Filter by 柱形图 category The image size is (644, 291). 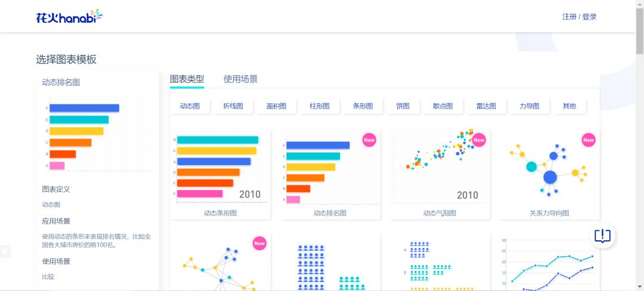(320, 106)
